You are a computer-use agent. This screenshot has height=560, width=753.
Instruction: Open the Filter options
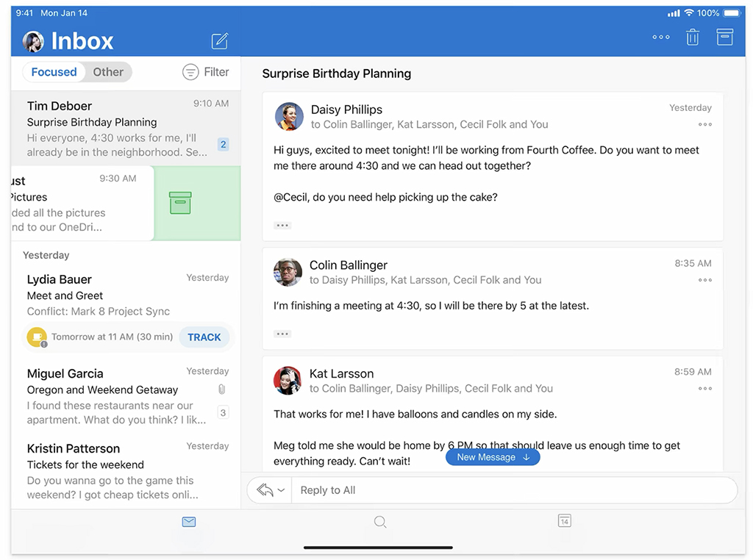click(x=206, y=72)
